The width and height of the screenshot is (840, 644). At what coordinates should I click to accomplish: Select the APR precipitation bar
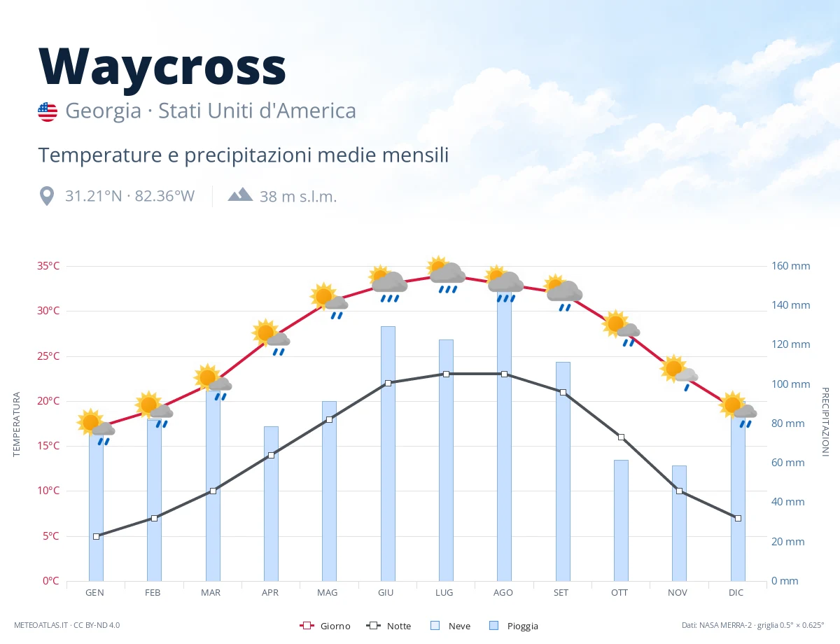271,504
